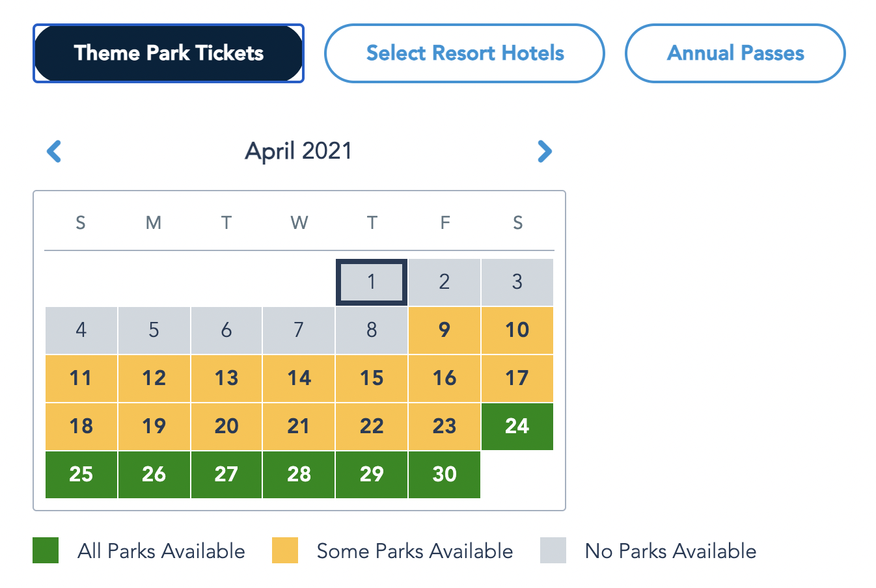The height and width of the screenshot is (588, 876).
Task: Choose April 15 in the calendar
Action: tap(372, 379)
